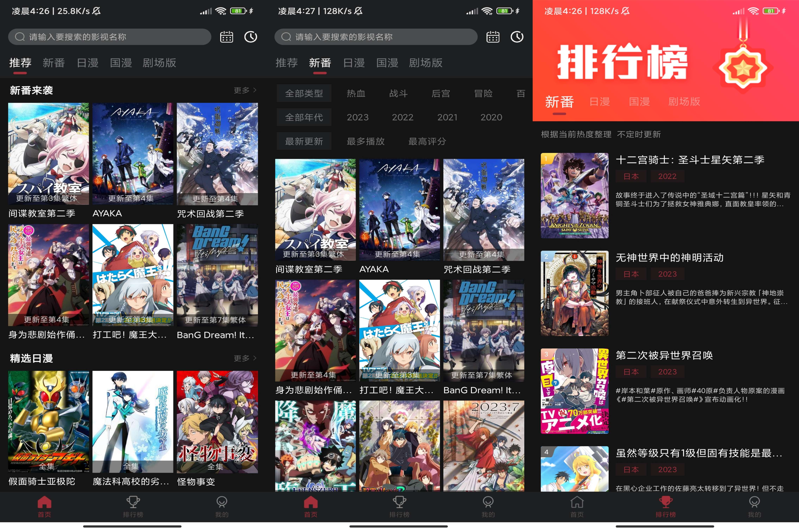Filter by year 2023
The width and height of the screenshot is (799, 532).
pyautogui.click(x=358, y=117)
